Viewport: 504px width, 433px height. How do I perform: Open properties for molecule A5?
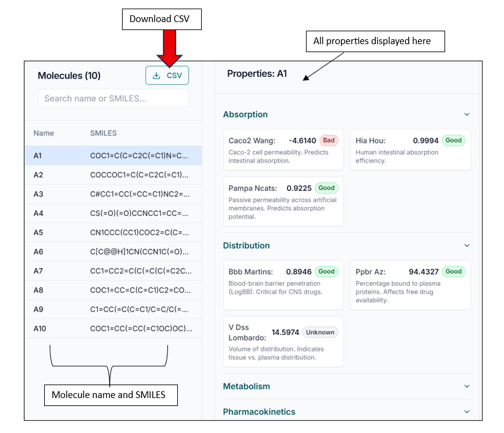[113, 232]
